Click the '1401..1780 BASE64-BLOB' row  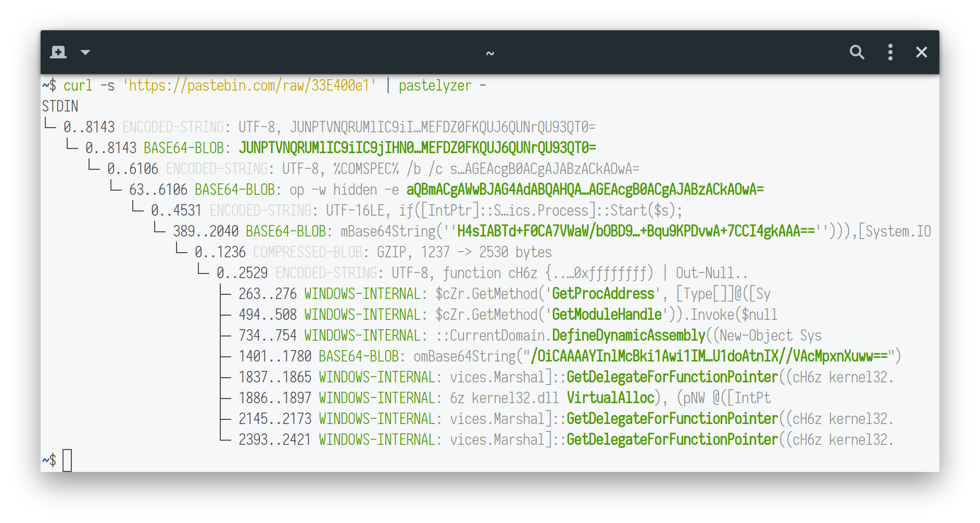570,356
